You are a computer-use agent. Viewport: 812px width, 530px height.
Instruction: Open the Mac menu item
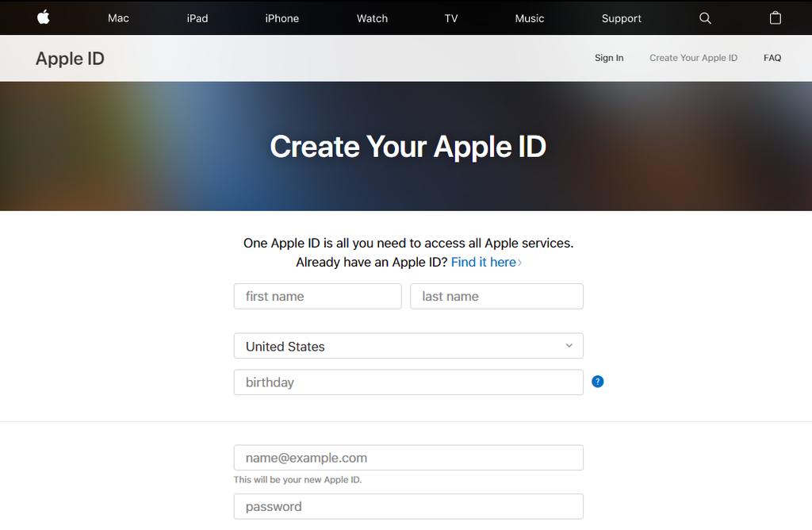pyautogui.click(x=118, y=18)
